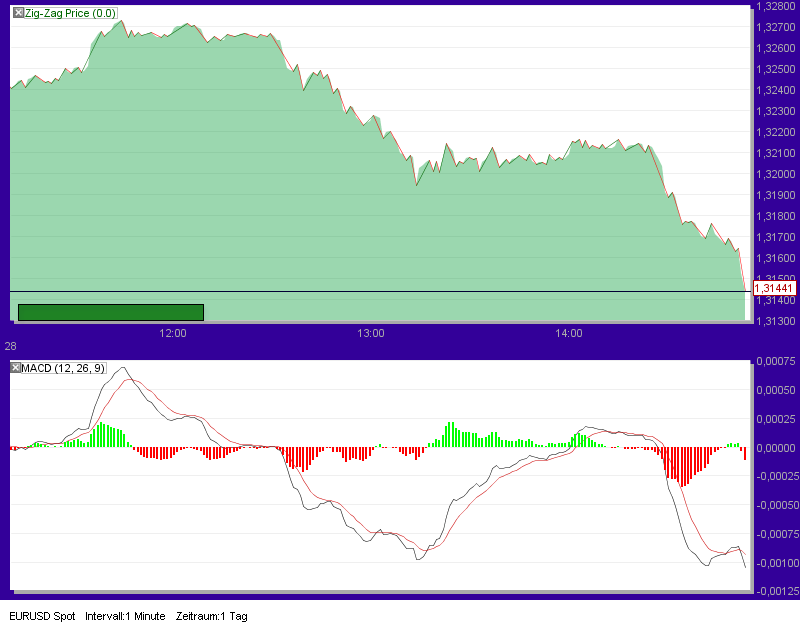Open the Zeitraum:1 Tag selector
This screenshot has width=800, height=625.
[x=213, y=616]
